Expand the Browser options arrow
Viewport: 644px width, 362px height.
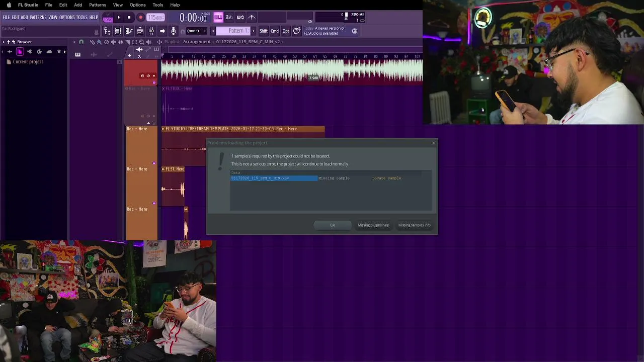[x=3, y=42]
